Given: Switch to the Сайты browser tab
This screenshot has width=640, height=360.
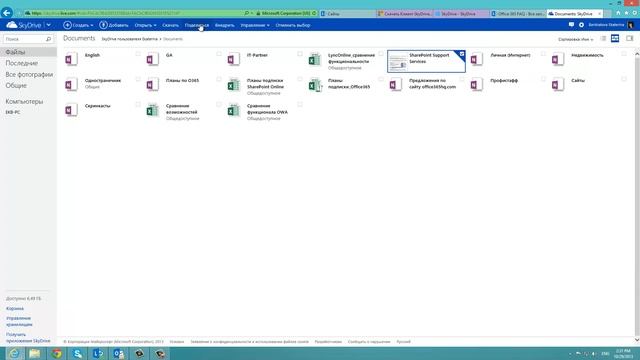Looking at the screenshot, I should click(347, 13).
